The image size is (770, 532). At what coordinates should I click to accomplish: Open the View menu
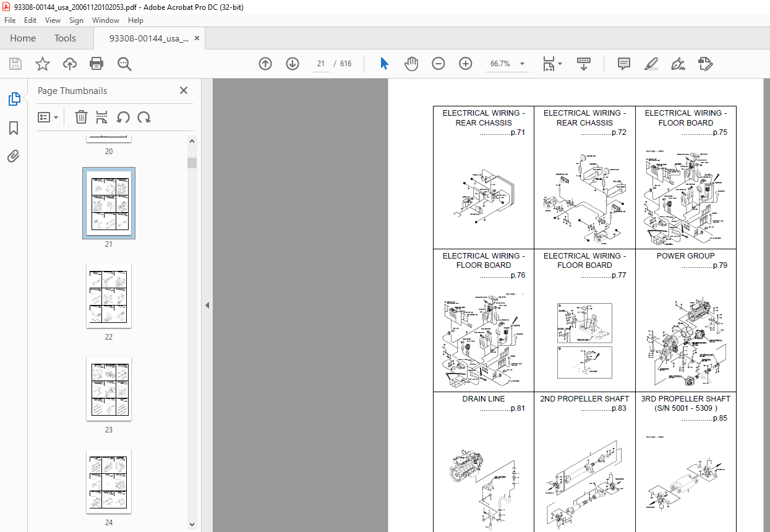point(53,20)
